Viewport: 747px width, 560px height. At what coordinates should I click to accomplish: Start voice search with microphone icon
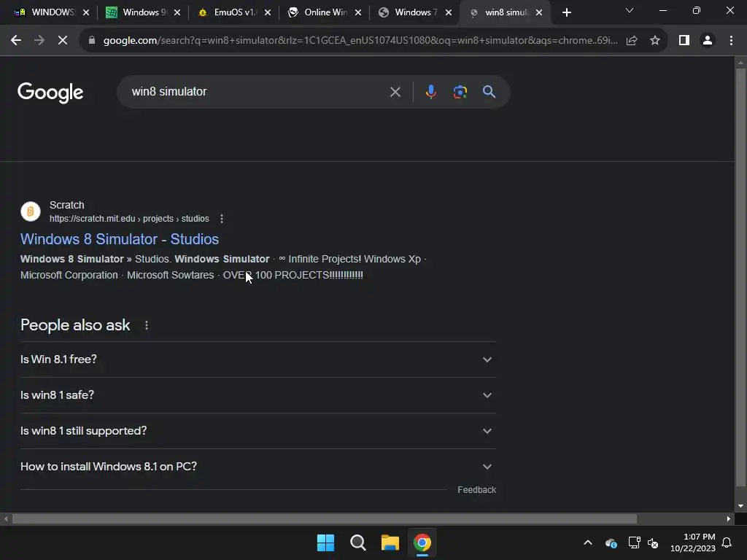[x=430, y=92]
